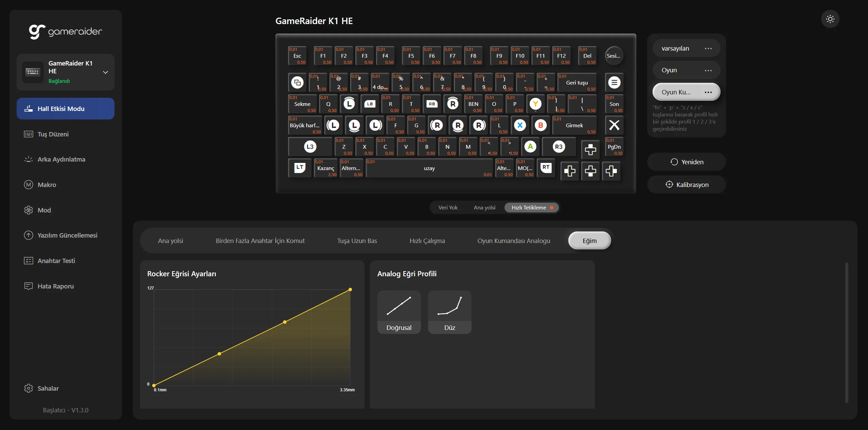
Task: Open options for Oyun profile
Action: tap(708, 70)
